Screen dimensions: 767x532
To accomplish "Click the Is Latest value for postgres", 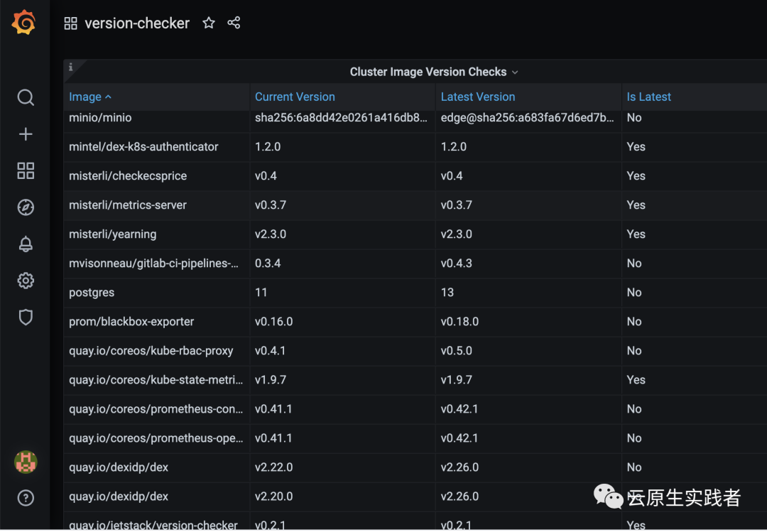I will (x=634, y=293).
